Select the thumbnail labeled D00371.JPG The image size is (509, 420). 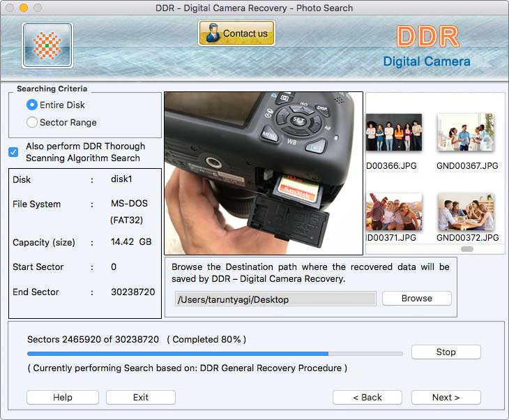(x=394, y=212)
